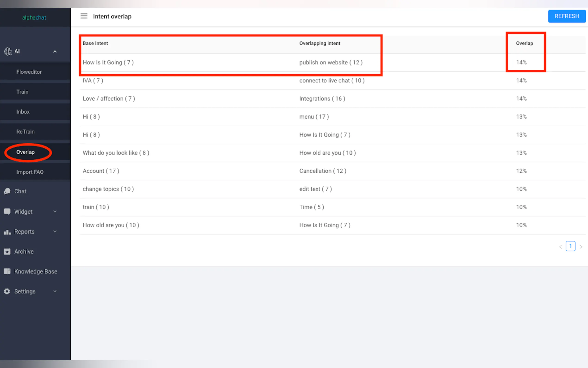Screen dimensions: 588x368
Task: Expand the Widget submenu chevron
Action: pos(55,212)
